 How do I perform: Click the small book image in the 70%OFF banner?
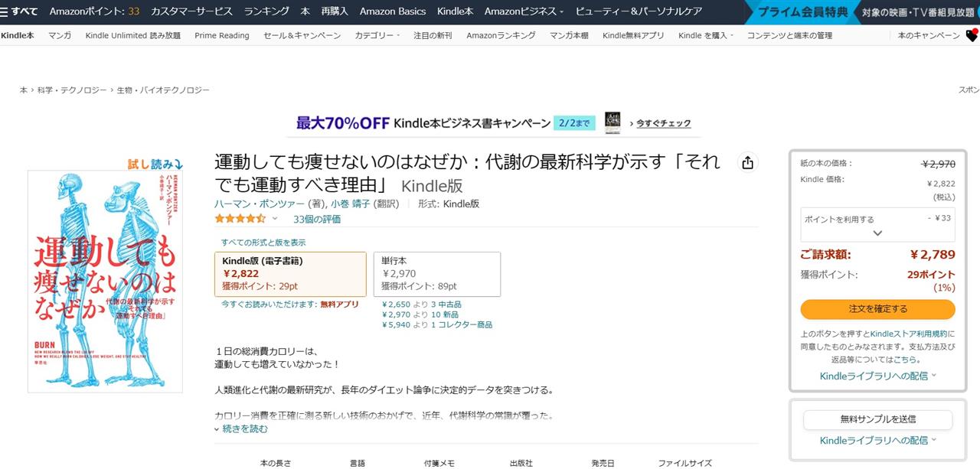click(x=612, y=122)
